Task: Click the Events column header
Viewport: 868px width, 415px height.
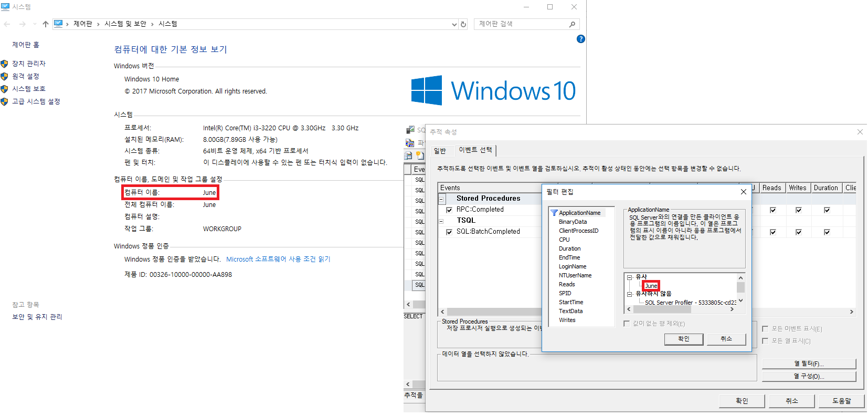Action: [490, 188]
